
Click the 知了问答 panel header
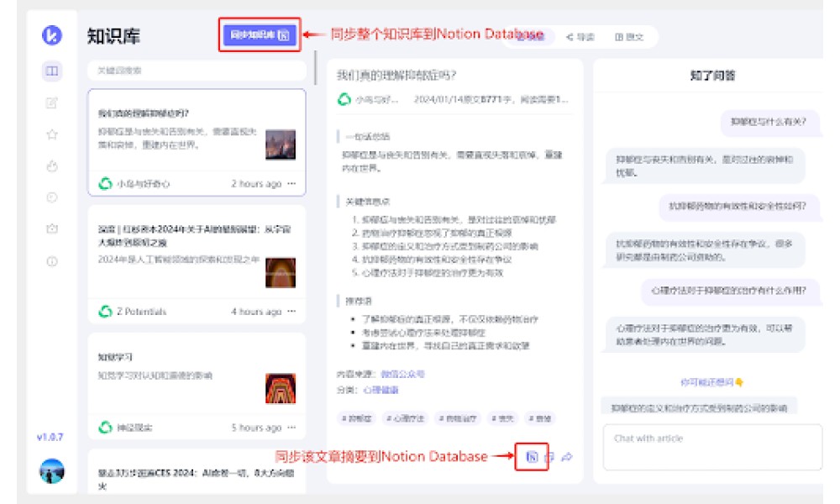pyautogui.click(x=712, y=76)
